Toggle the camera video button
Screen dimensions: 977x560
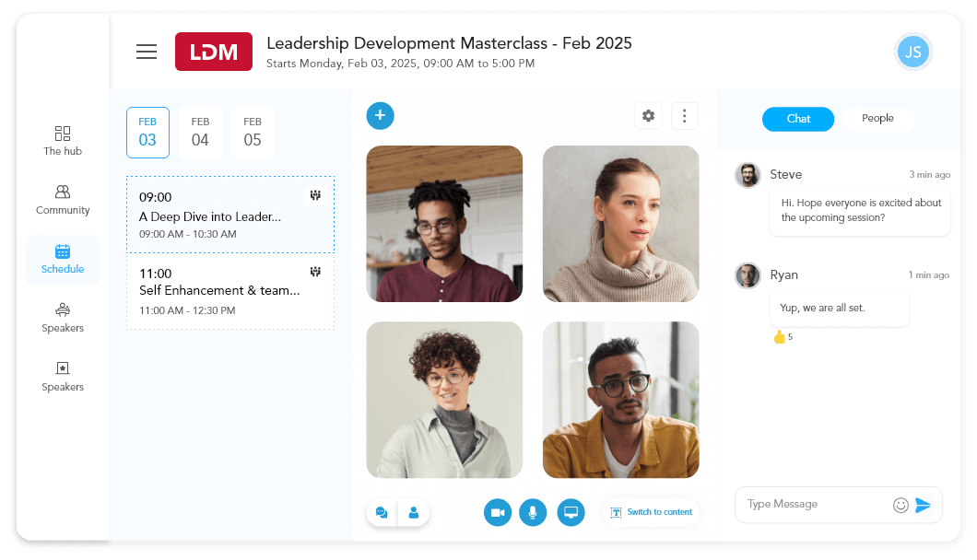tap(498, 513)
